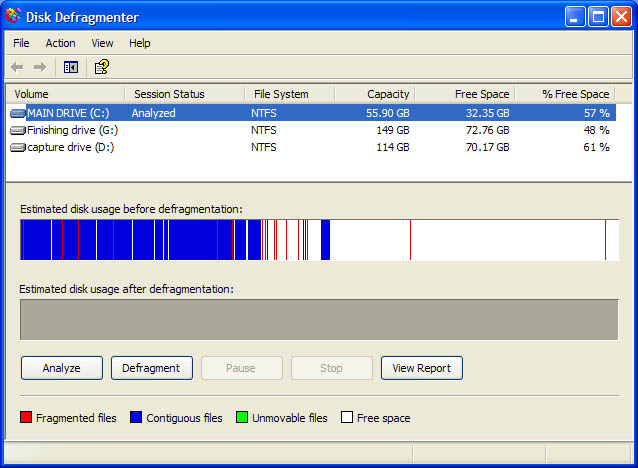Click NTFS in capture drive (D:) row
The width and height of the screenshot is (638, 468).
pos(264,147)
